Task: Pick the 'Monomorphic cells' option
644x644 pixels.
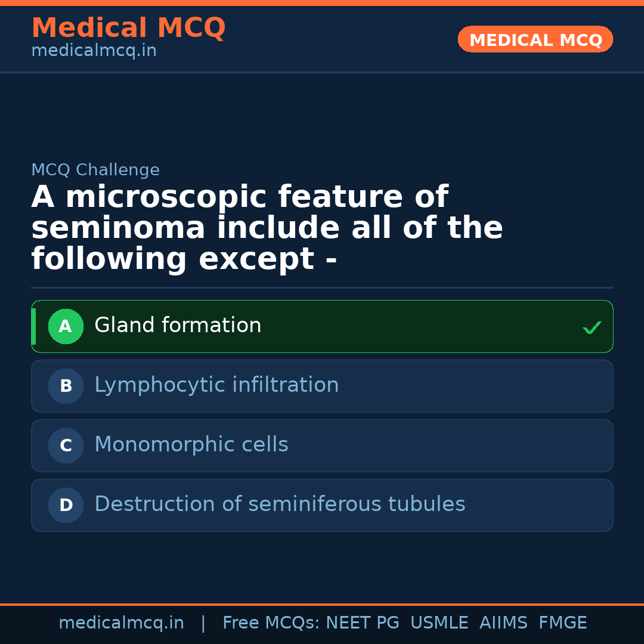Action: click(x=191, y=445)
